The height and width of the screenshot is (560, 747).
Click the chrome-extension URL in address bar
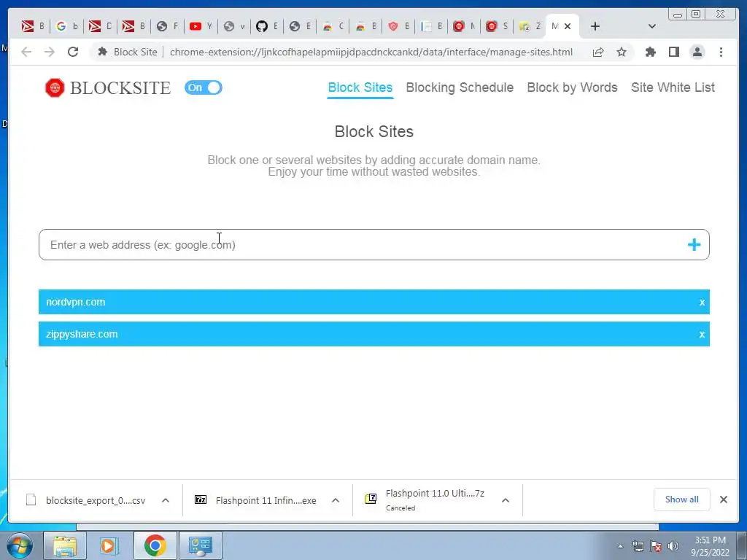pyautogui.click(x=371, y=52)
